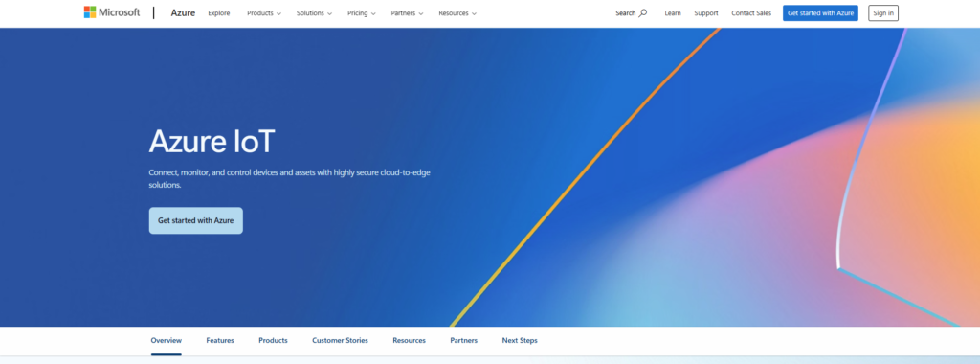Viewport: 980px width, 364px height.
Task: Open the Contact Sales link
Action: point(751,13)
